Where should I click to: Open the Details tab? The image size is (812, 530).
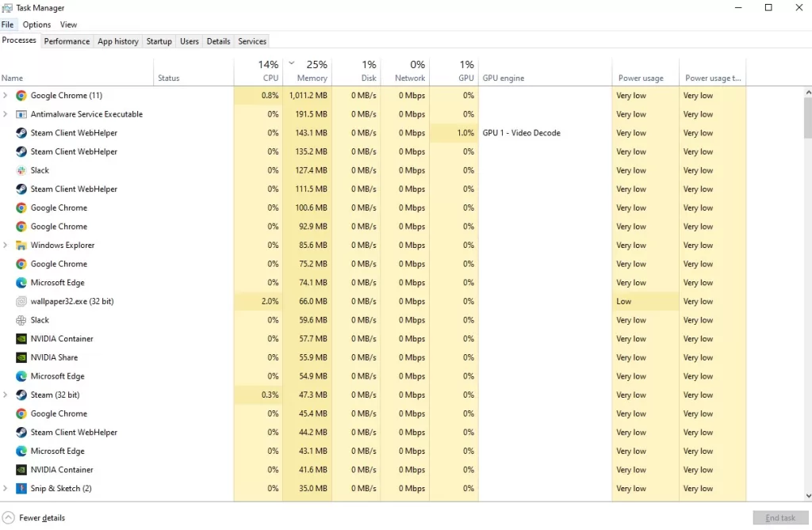coord(219,41)
